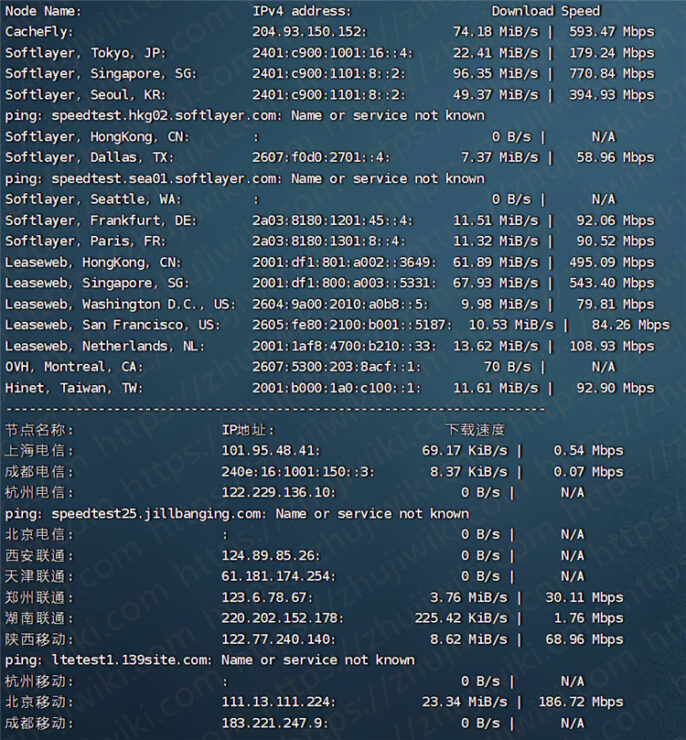Viewport: 686px width, 740px height.
Task: Click Tokyo speed 179.24 Mbps
Action: pos(611,53)
